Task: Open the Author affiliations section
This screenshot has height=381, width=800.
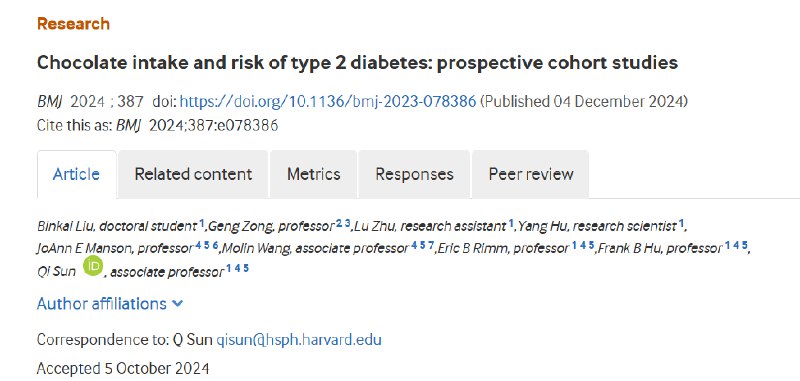Action: tap(102, 303)
